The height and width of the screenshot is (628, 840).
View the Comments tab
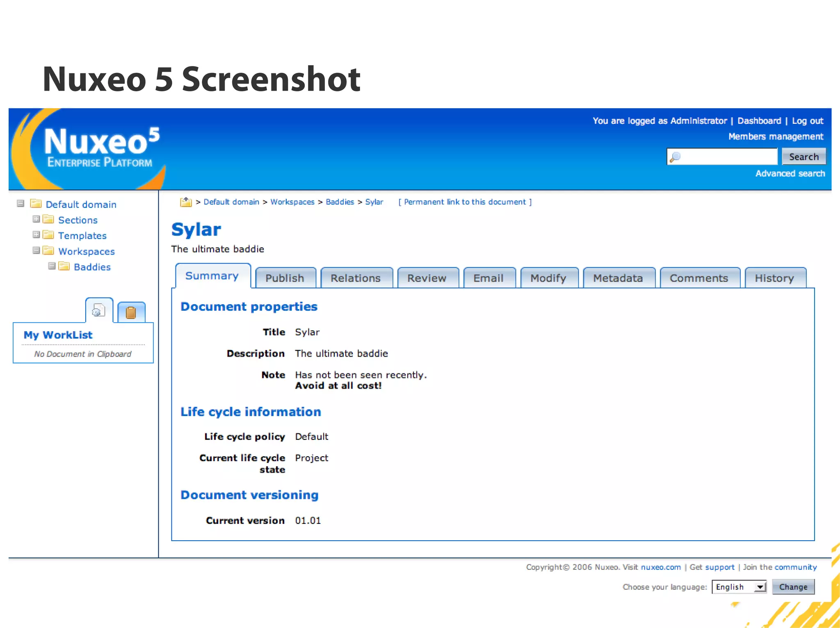699,278
